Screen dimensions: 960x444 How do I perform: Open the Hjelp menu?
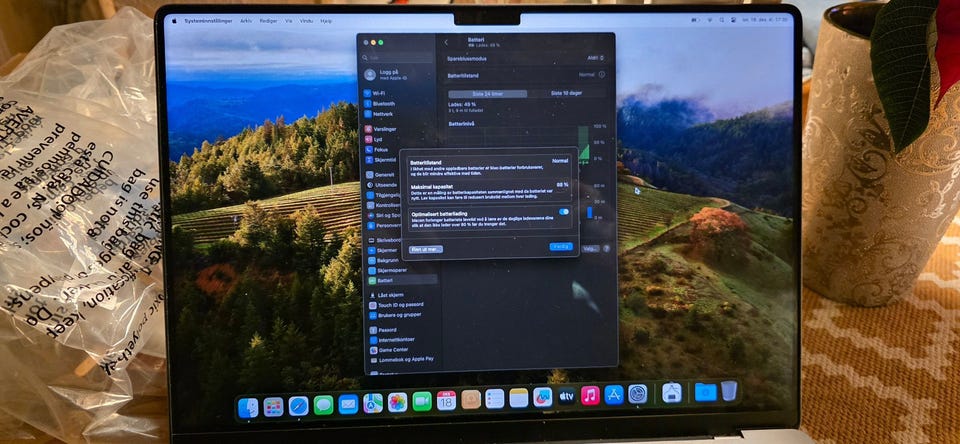326,21
